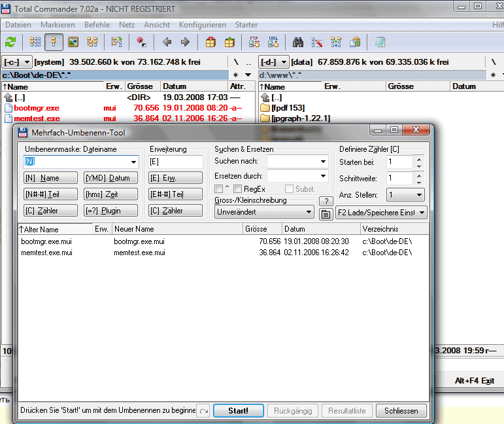Image resolution: width=504 pixels, height=424 pixels.
Task: Open the Netz menu
Action: 127,25
